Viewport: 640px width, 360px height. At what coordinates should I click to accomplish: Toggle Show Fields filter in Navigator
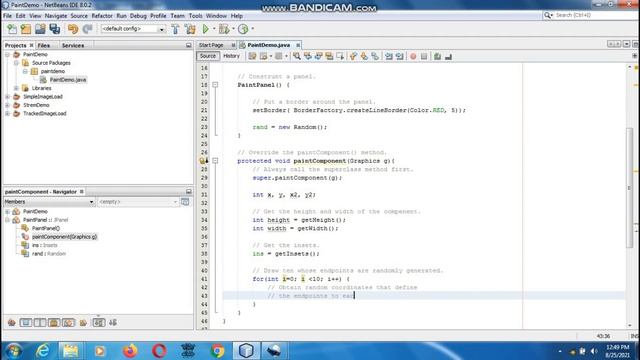26,323
